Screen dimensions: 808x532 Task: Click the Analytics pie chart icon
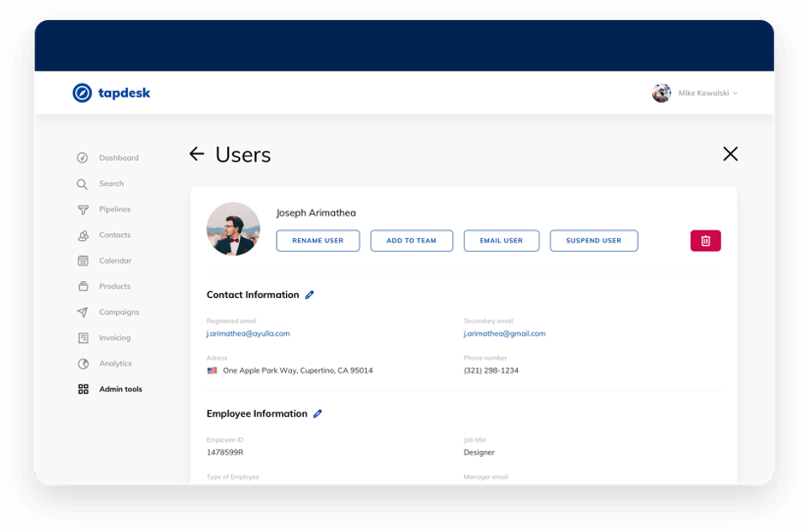83,364
